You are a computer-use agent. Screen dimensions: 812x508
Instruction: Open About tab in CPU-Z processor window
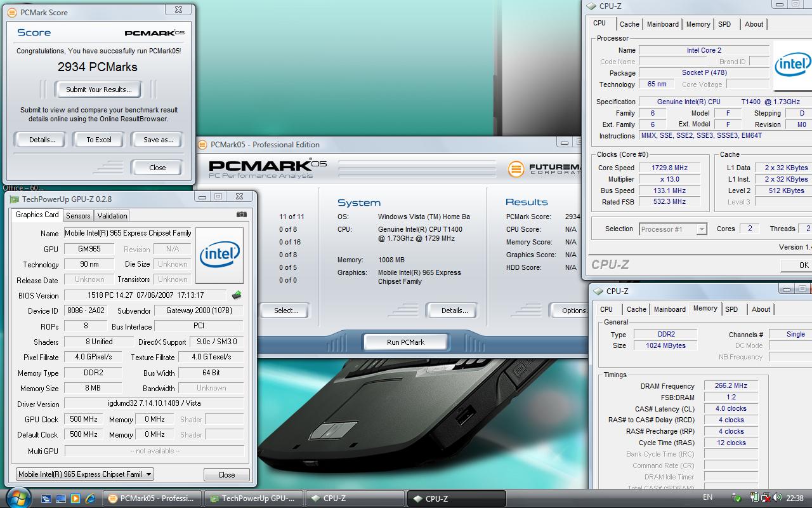(x=754, y=24)
